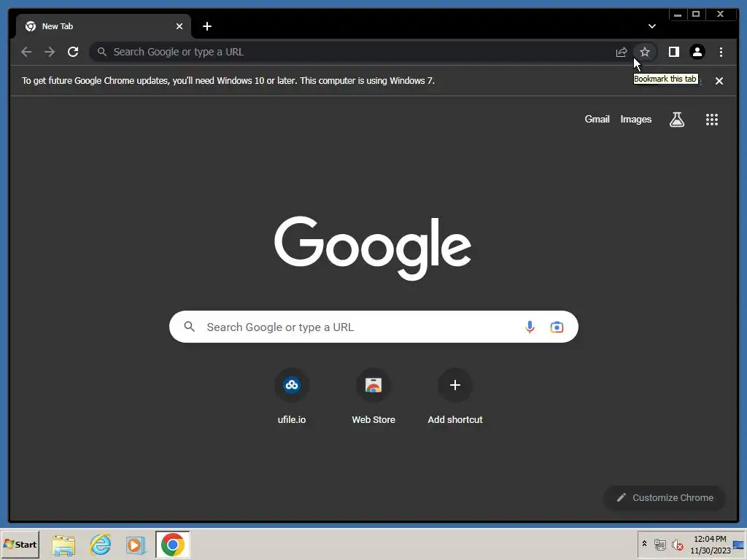Open Gmail link

click(x=597, y=119)
